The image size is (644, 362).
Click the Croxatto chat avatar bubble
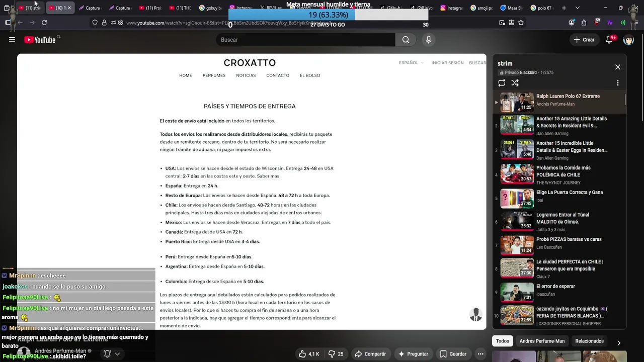tap(475, 315)
